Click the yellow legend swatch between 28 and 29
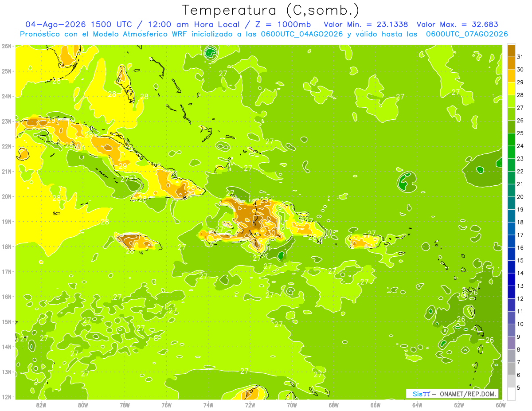The width and height of the screenshot is (532, 411). [x=511, y=89]
